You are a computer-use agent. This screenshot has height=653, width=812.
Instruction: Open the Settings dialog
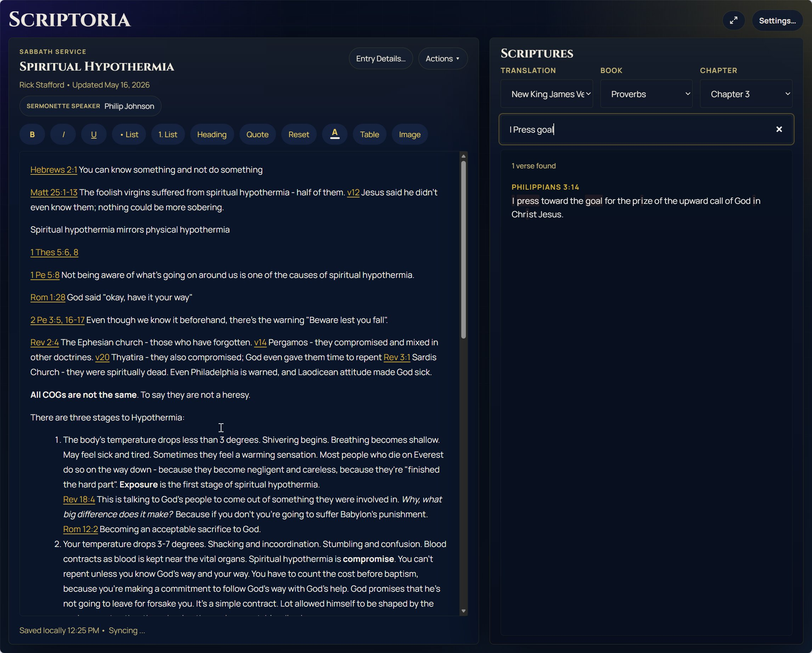[777, 20]
